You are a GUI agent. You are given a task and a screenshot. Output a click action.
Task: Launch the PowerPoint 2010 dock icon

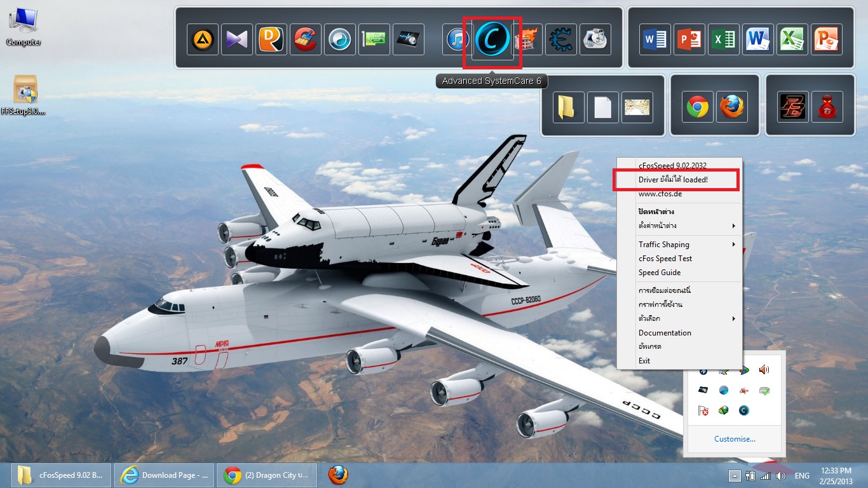827,39
